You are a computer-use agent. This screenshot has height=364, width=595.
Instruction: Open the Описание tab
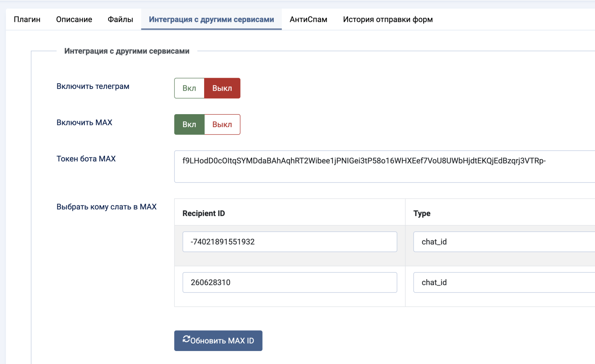(74, 19)
